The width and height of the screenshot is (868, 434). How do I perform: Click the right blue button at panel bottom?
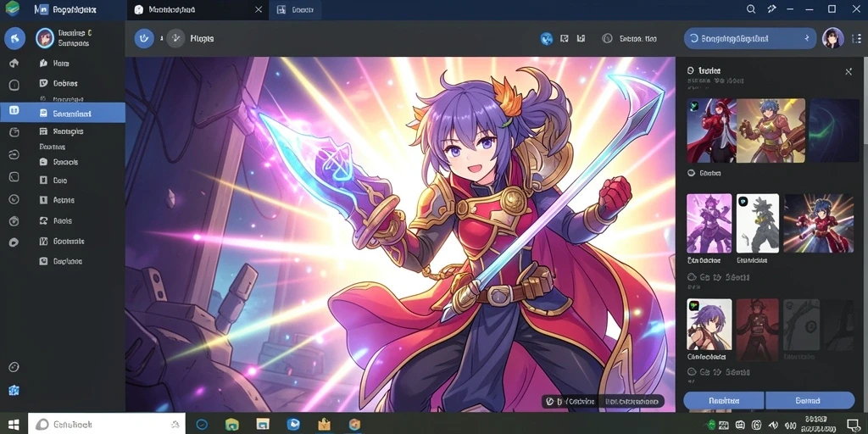coord(810,400)
